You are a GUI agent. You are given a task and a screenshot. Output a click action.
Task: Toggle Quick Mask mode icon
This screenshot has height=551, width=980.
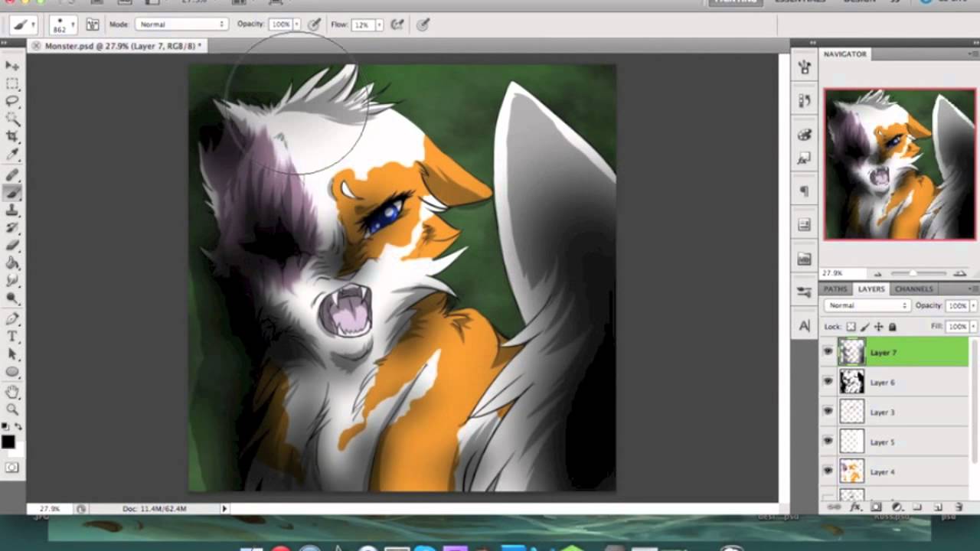[12, 467]
